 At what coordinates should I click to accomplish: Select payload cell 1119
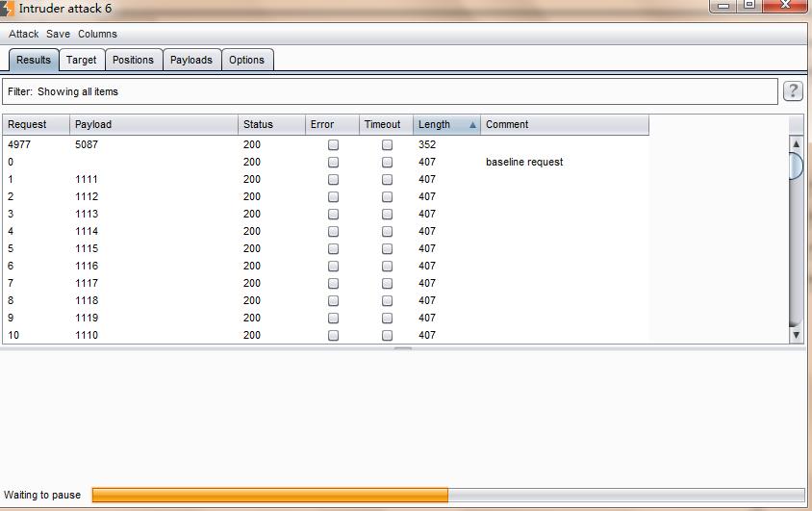tap(87, 318)
